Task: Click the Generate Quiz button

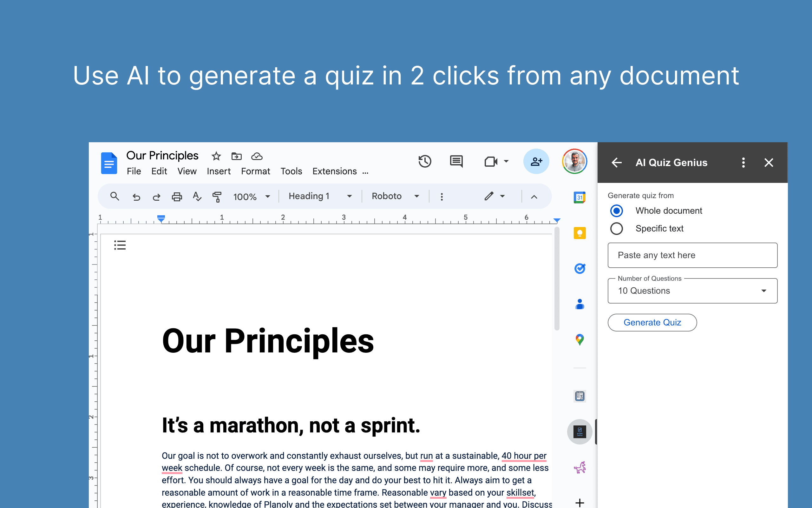Action: click(x=652, y=323)
